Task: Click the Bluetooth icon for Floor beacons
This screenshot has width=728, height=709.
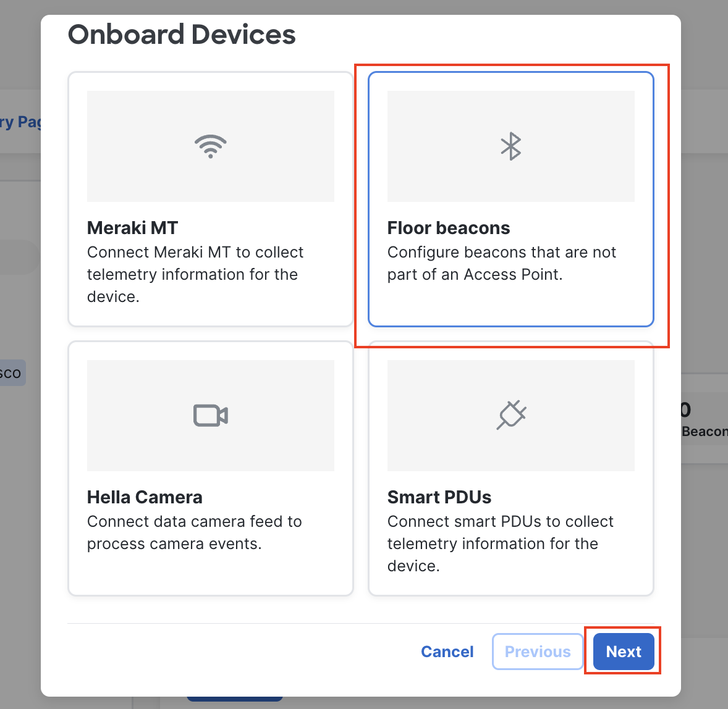Action: (x=510, y=146)
